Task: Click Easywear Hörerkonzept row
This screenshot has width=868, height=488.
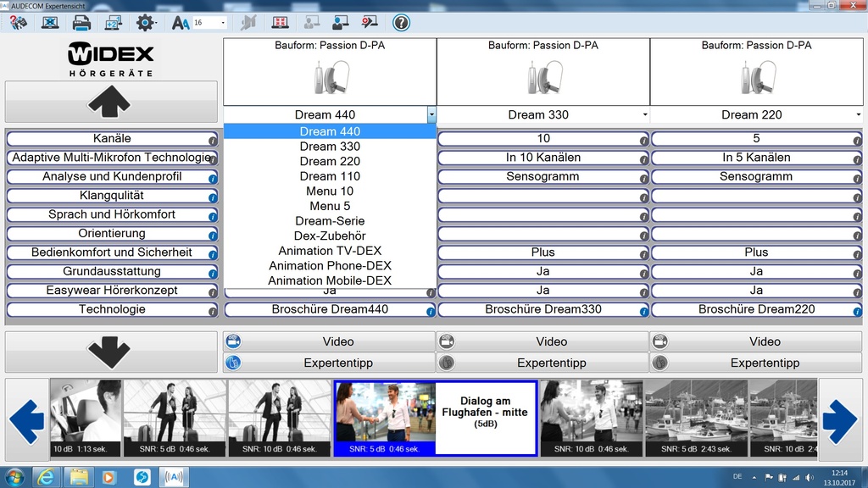Action: [x=112, y=290]
